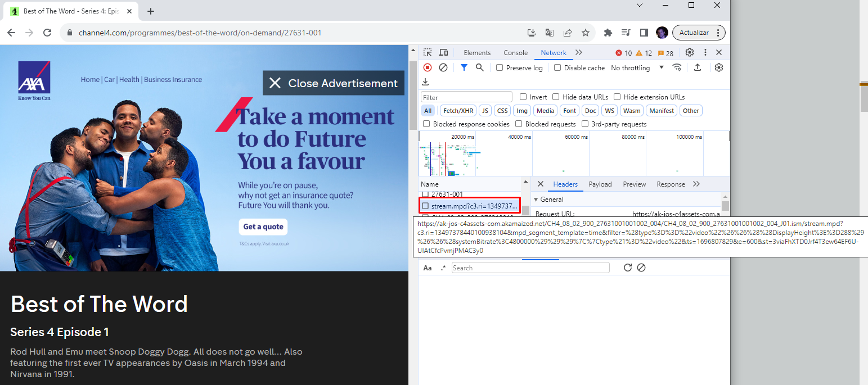The image size is (868, 385).
Task: Filter requests by Media type
Action: (x=545, y=111)
